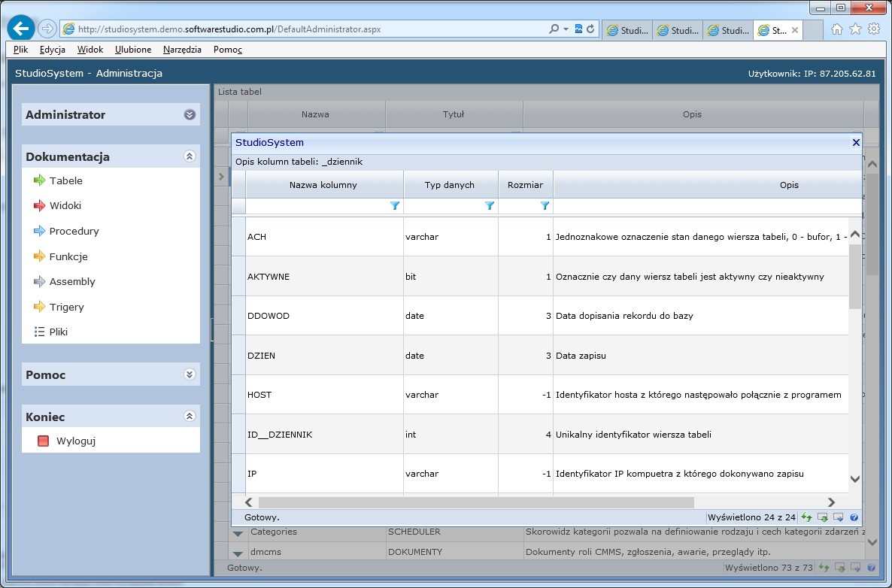Open the Plik menu
Viewport: 892px width, 588px height.
tap(21, 50)
